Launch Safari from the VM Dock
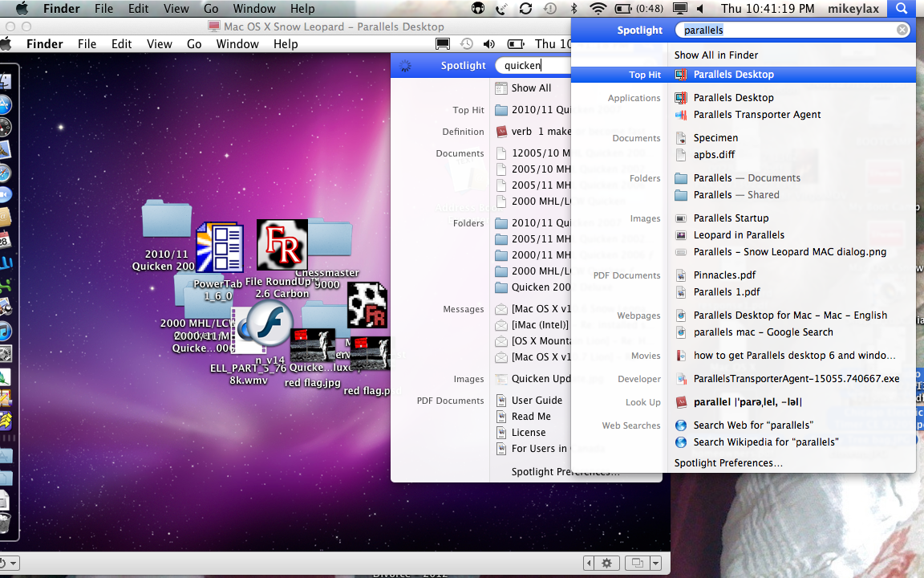This screenshot has width=924, height=578. 5,173
